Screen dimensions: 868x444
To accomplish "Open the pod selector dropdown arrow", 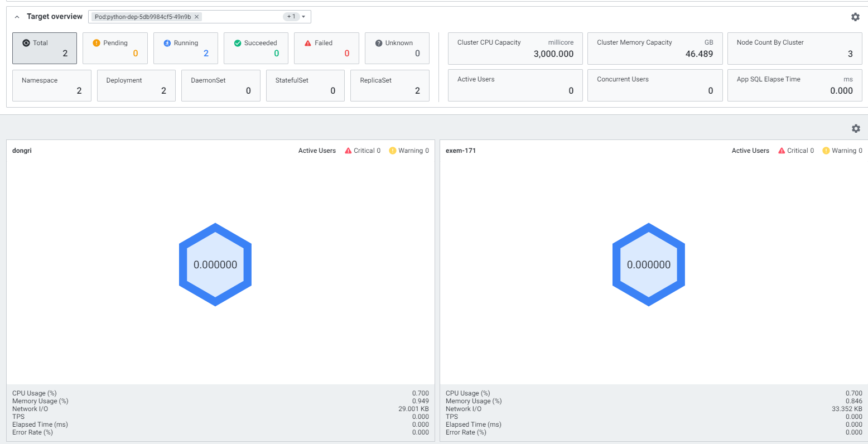I will pyautogui.click(x=303, y=17).
